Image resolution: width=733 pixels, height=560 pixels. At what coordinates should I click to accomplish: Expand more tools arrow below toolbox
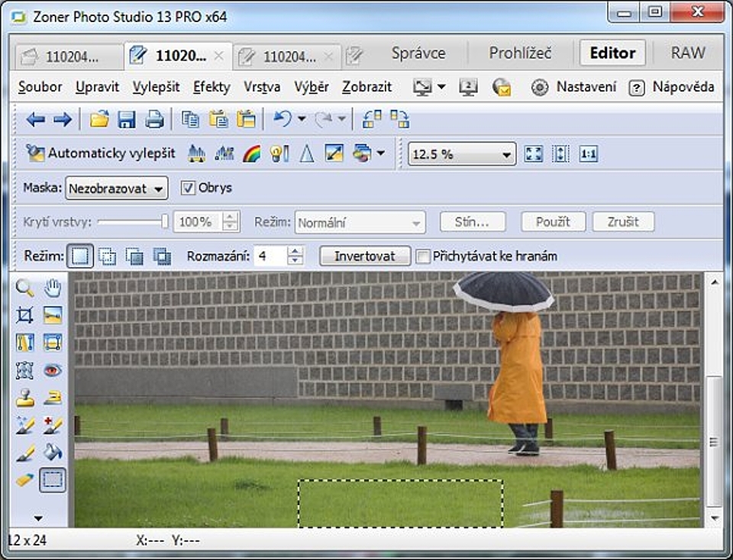point(38,519)
